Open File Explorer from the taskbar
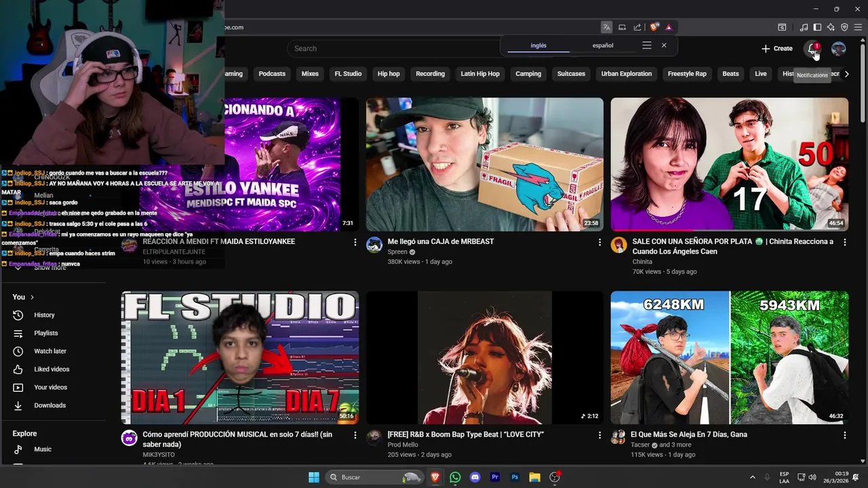 [534, 477]
